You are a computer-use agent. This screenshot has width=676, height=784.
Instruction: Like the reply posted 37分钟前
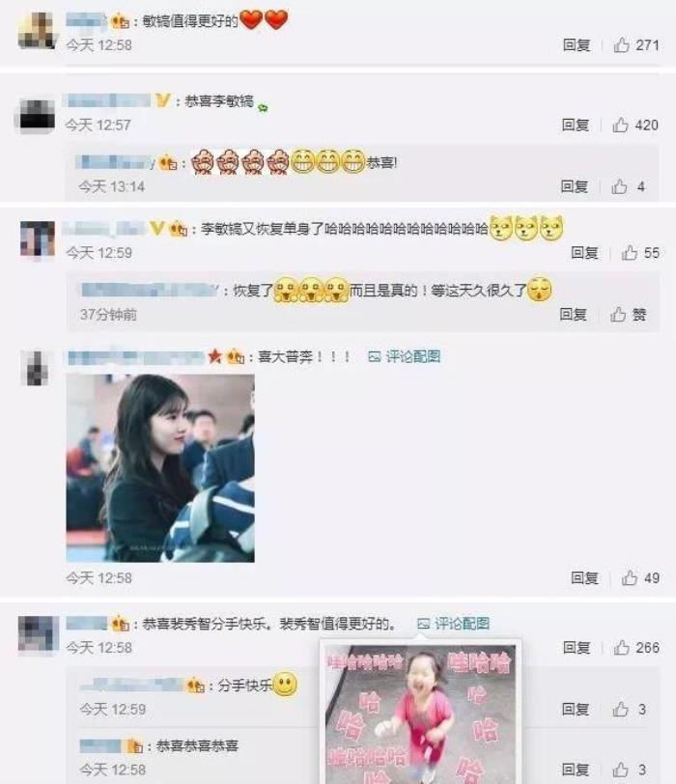[x=618, y=314]
